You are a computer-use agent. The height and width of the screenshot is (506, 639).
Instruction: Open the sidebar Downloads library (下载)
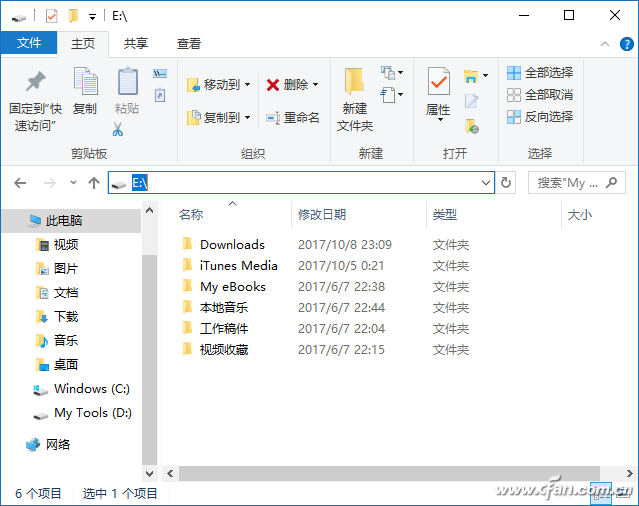click(x=57, y=317)
